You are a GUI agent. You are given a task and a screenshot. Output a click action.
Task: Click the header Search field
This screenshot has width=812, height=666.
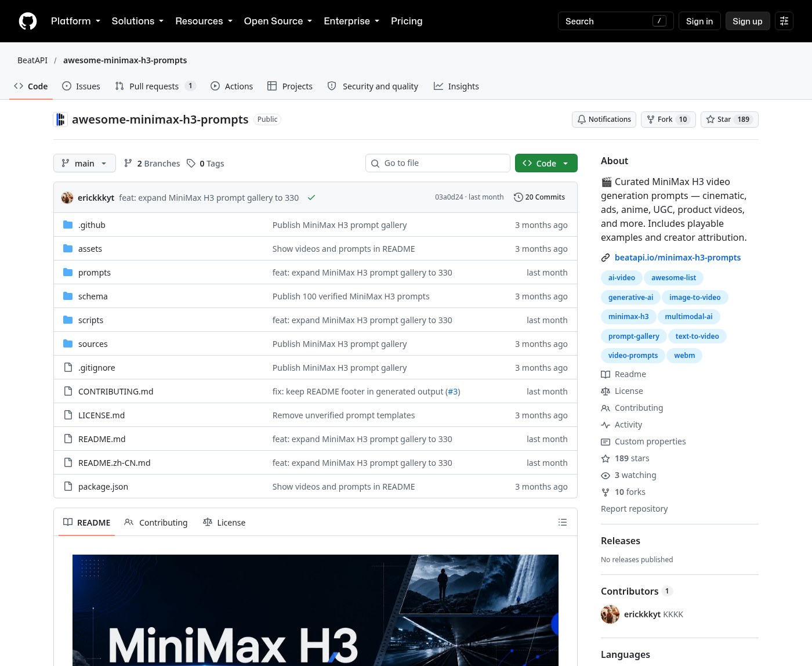pyautogui.click(x=616, y=21)
